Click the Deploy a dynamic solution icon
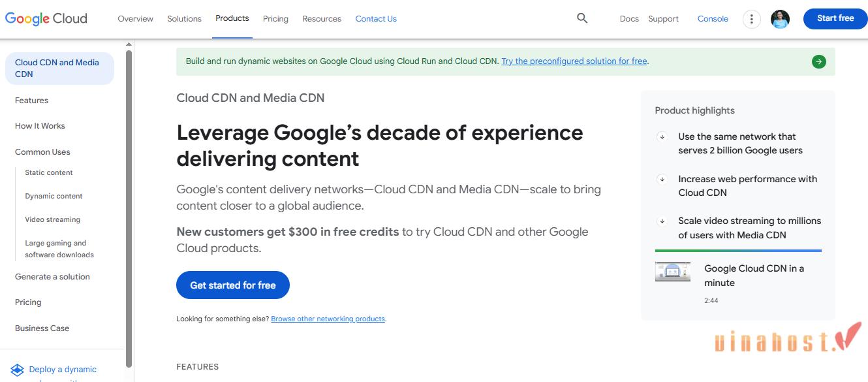868x382 pixels. coord(18,370)
